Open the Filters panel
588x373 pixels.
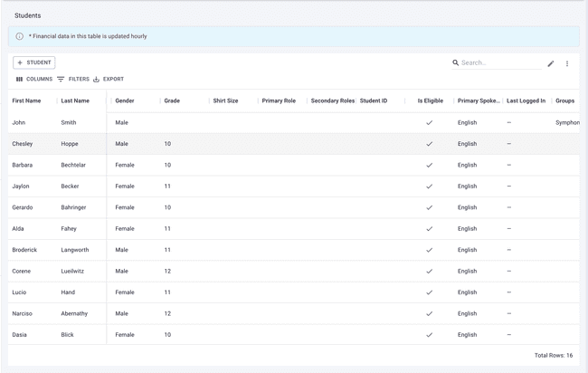point(73,80)
